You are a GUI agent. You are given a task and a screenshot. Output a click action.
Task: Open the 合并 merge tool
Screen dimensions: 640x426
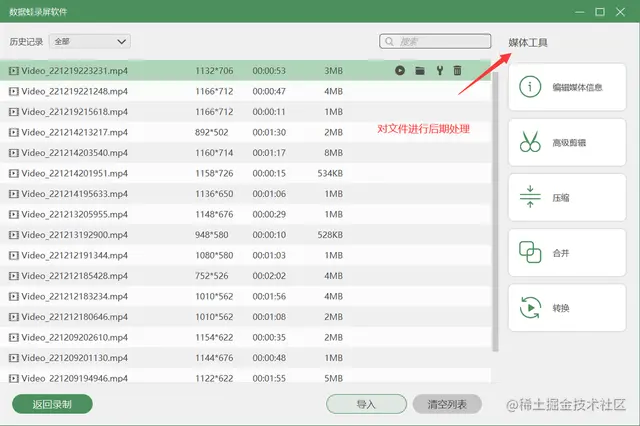point(567,253)
